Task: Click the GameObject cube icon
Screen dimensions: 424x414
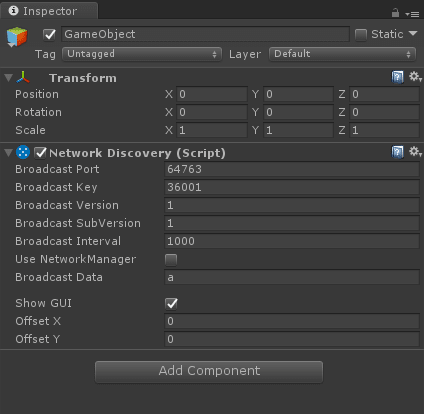Action: click(x=17, y=37)
